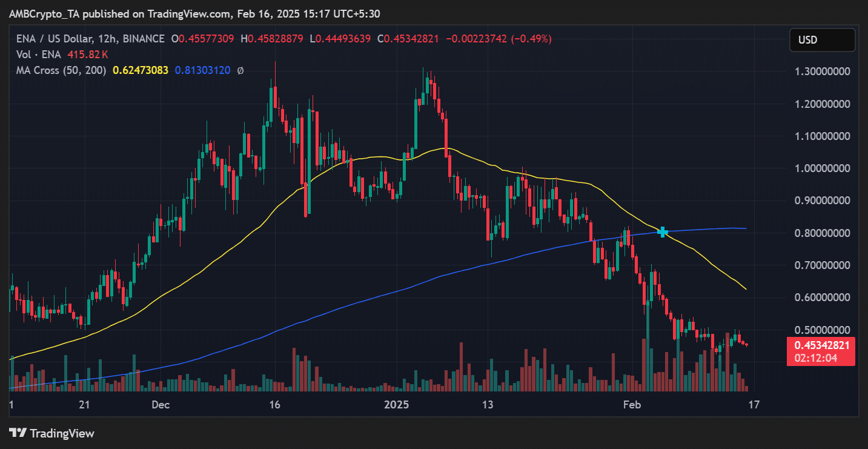Click the 50 MA value 0.62473083
This screenshot has width=868, height=449.
point(141,70)
